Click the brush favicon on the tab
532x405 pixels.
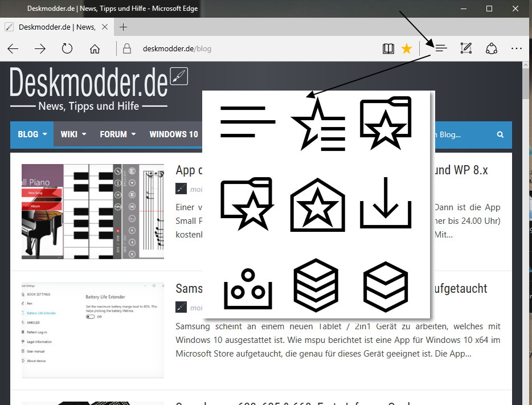click(x=9, y=27)
